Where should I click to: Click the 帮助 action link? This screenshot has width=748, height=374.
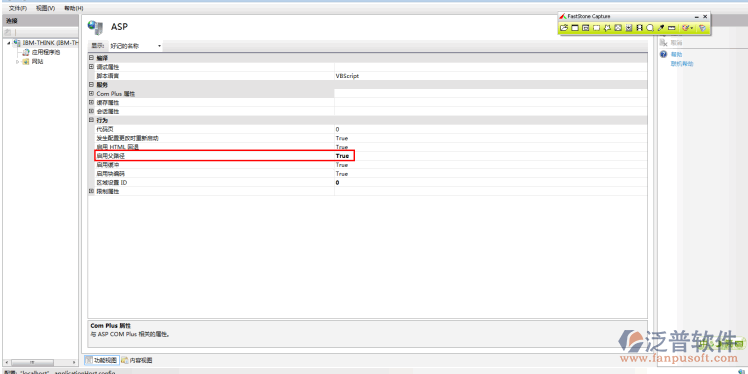pyautogui.click(x=676, y=54)
